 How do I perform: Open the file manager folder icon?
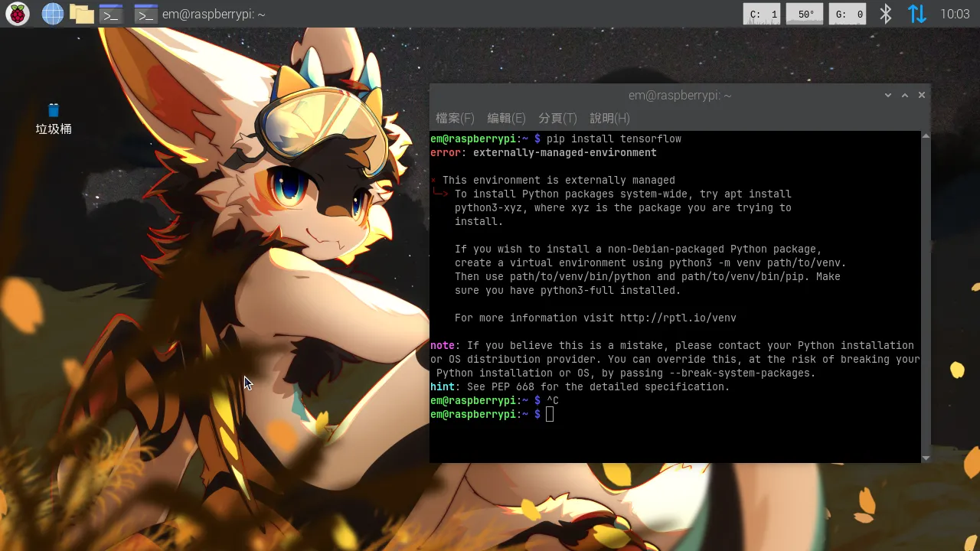click(81, 14)
